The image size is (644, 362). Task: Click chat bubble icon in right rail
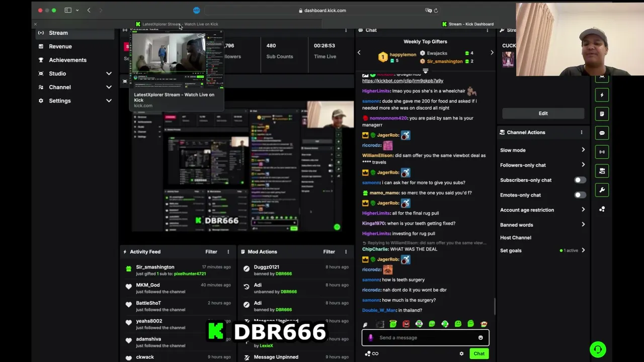[602, 133]
